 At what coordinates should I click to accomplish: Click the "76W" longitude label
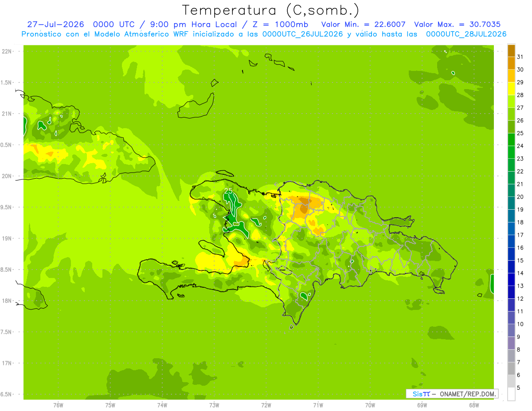point(58,405)
